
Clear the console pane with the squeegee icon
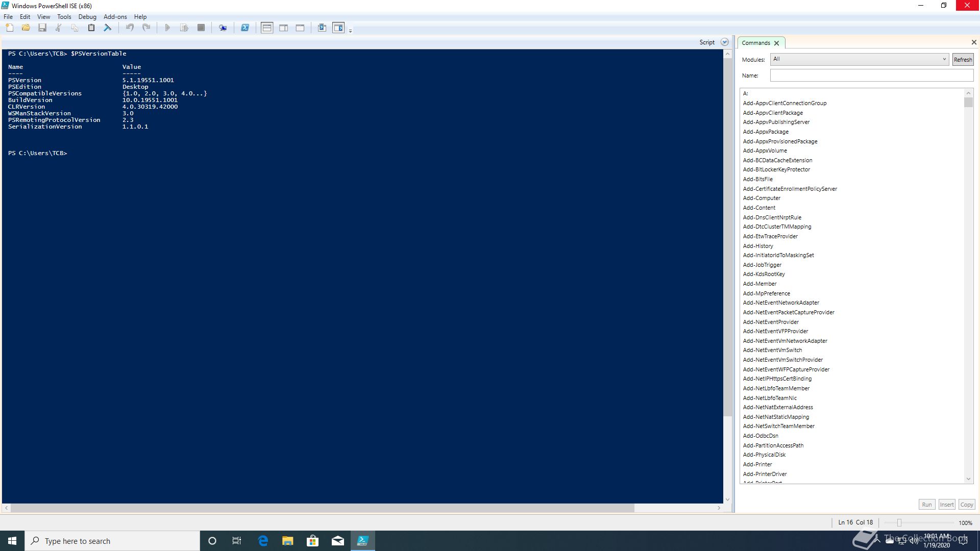108,28
